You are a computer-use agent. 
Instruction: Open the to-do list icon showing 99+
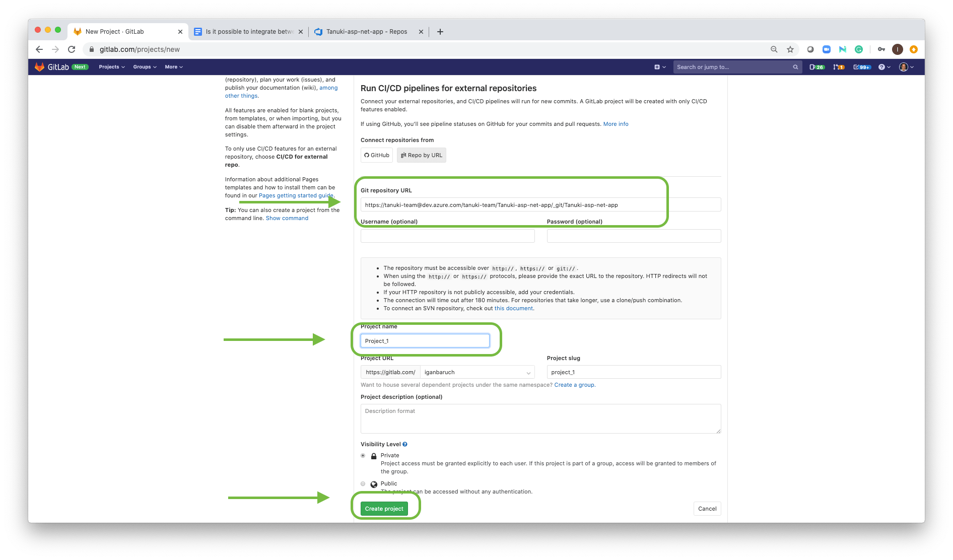tap(861, 66)
